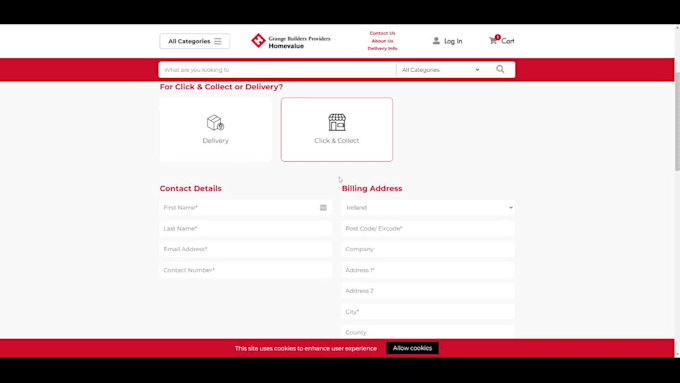Focus the Address 1 field

pos(428,270)
